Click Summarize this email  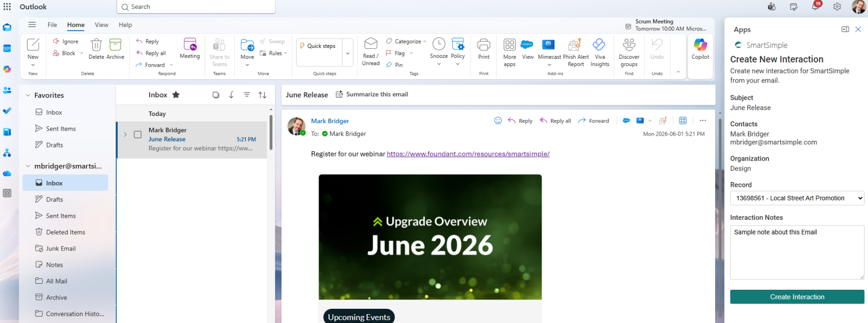[372, 94]
